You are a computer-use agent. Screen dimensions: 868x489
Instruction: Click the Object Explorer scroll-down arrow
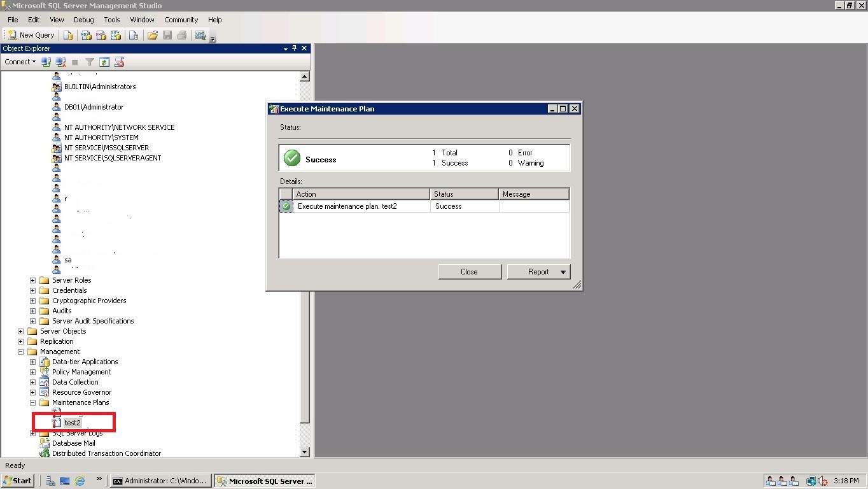click(x=304, y=452)
